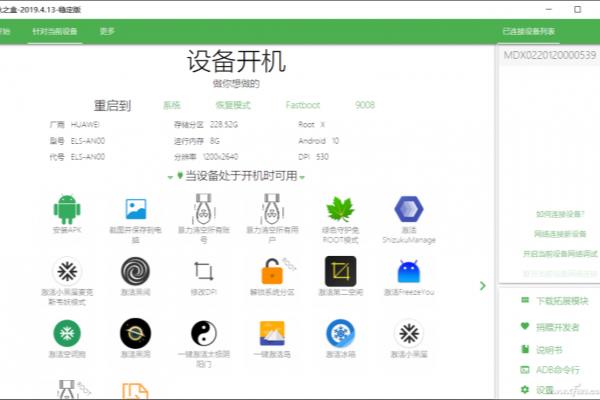Select device MDX0220120000539 in list
This screenshot has height=400, width=600.
(x=550, y=55)
